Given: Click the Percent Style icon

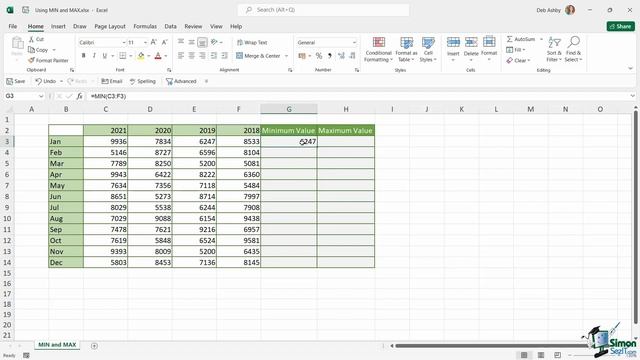Looking at the screenshot, I should tap(319, 56).
